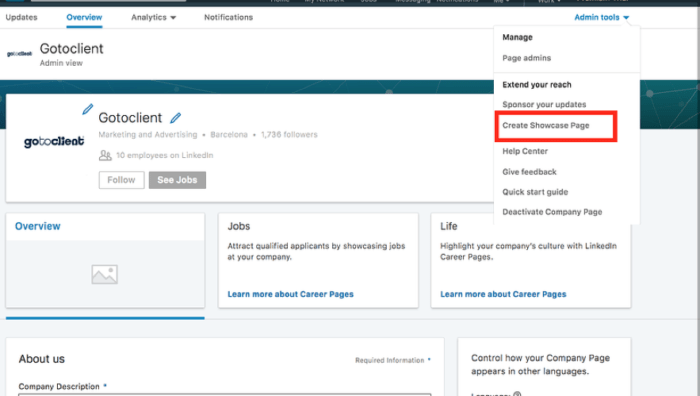Open Help Center from Admin tools
Viewport: 700px width, 396px height.
525,151
